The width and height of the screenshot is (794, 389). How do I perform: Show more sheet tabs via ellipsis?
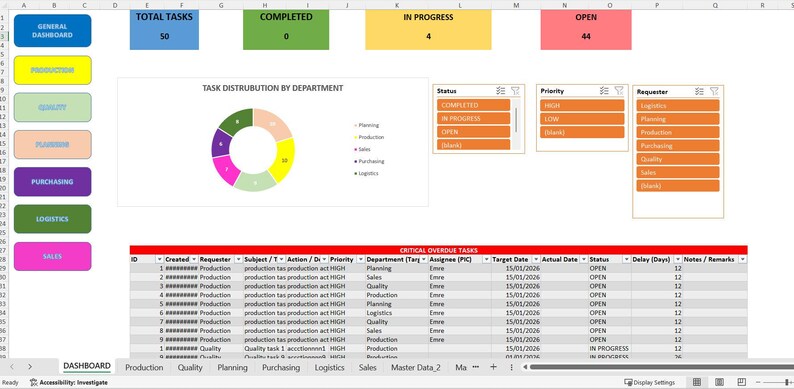click(x=475, y=367)
